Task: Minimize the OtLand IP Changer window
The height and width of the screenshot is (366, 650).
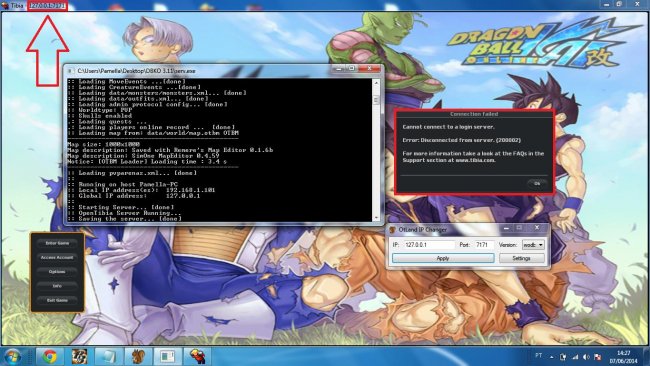Action: click(506, 228)
